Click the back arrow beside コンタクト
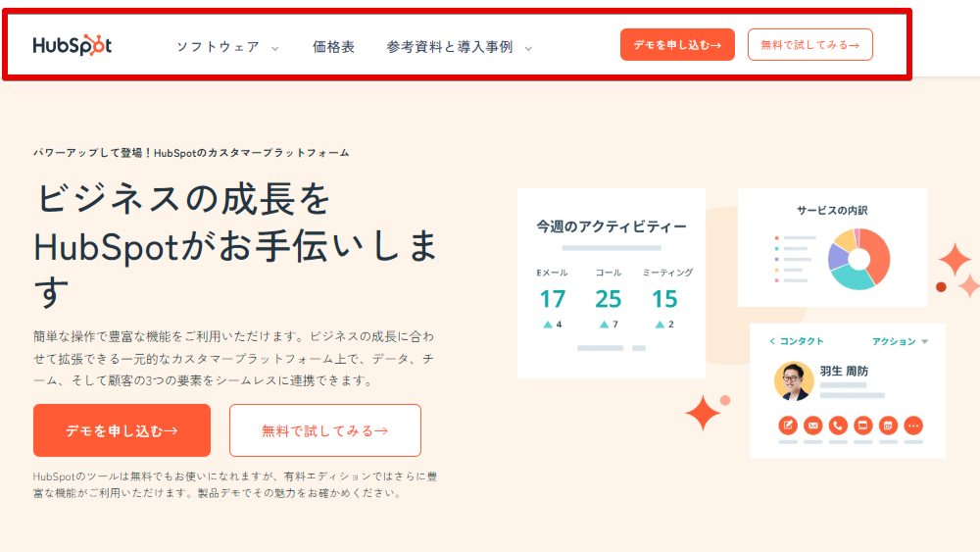This screenshot has width=980, height=552. (772, 340)
